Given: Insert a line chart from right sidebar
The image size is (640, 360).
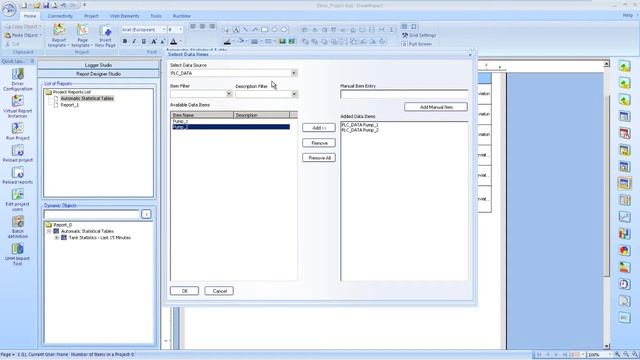Looking at the screenshot, I should tap(624, 216).
